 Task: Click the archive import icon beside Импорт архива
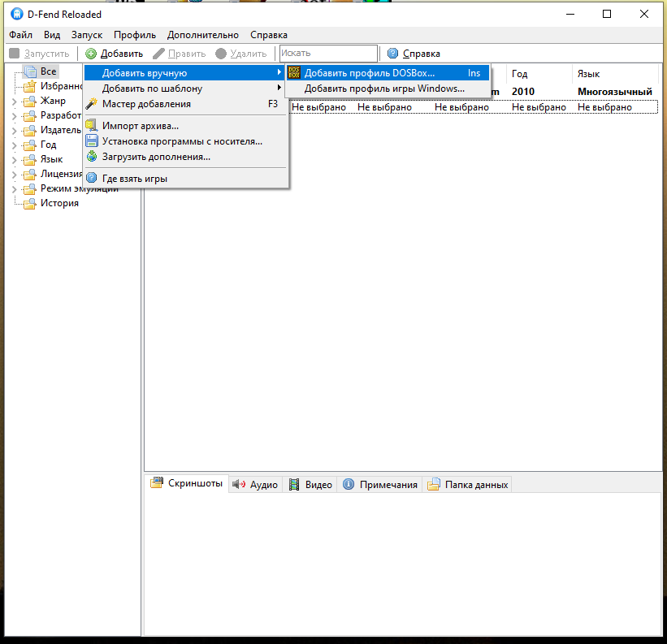(x=92, y=126)
